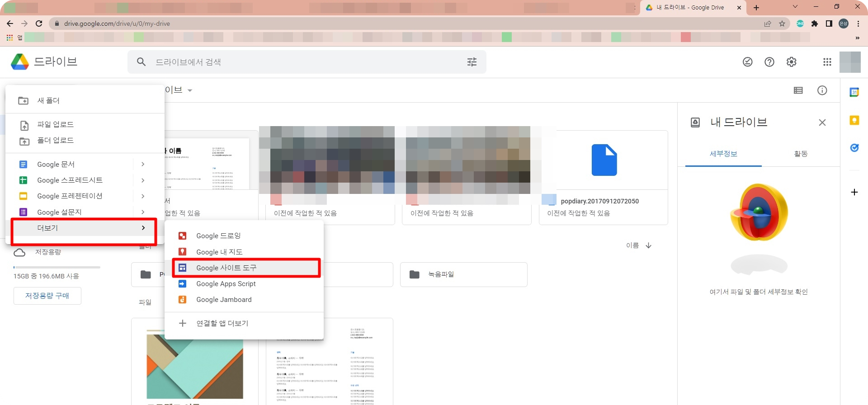Get add-ons plus icon in side panel
Viewport: 868px width, 405px height.
[854, 192]
